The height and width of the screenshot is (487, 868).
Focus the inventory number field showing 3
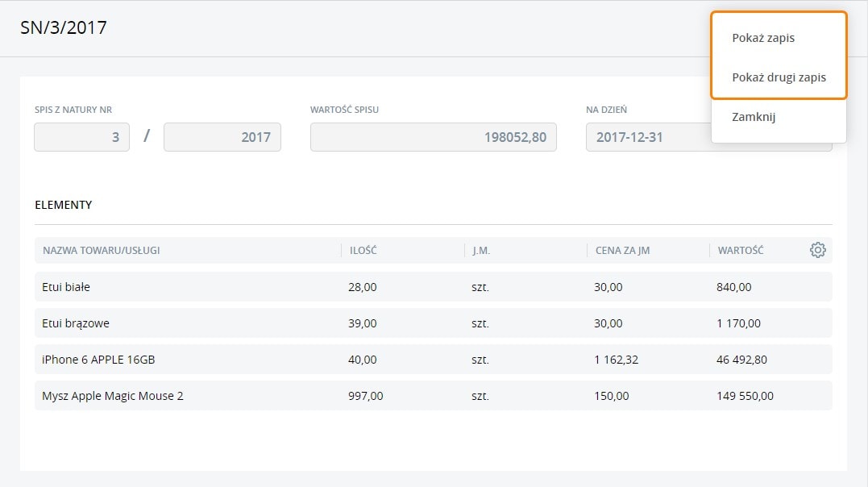point(81,137)
